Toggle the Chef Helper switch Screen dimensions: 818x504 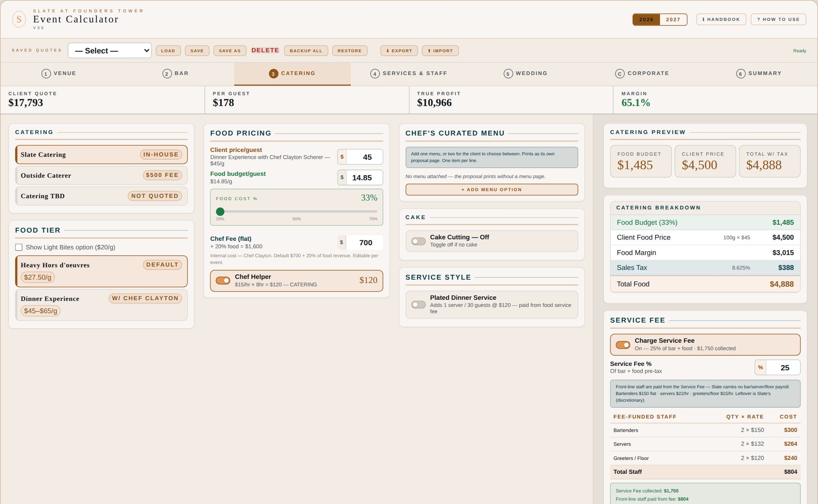[223, 280]
